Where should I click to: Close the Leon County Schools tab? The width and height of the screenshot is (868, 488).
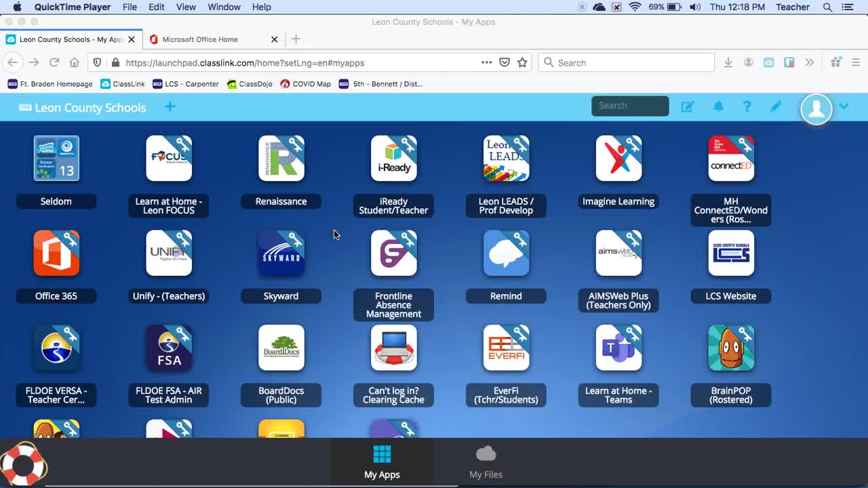click(132, 39)
